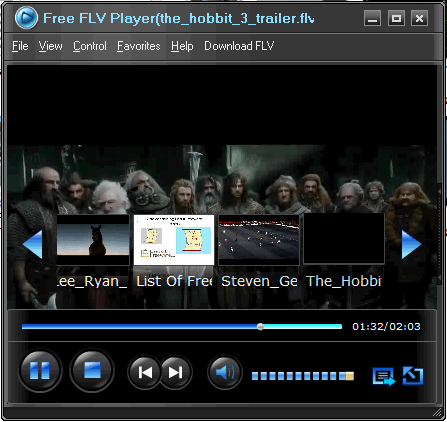
Task: Mute audio with the speaker icon
Action: point(225,372)
